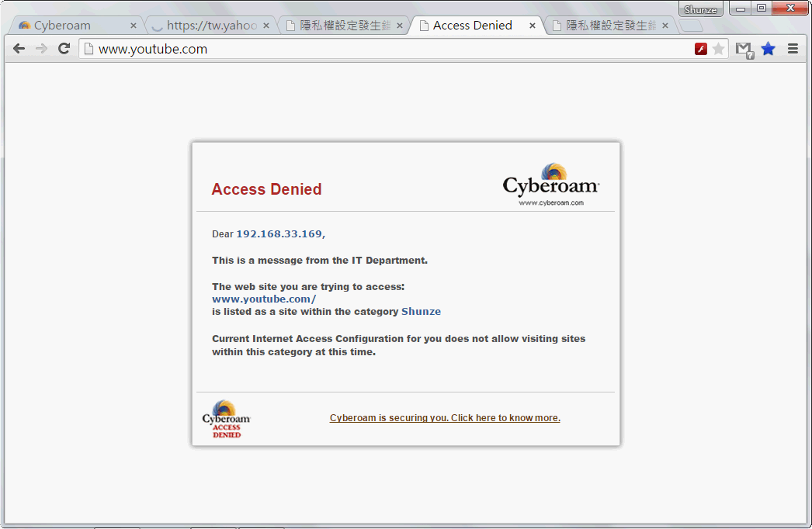Image resolution: width=812 pixels, height=529 pixels.
Task: Click the Shunze profile button
Action: coord(701,9)
